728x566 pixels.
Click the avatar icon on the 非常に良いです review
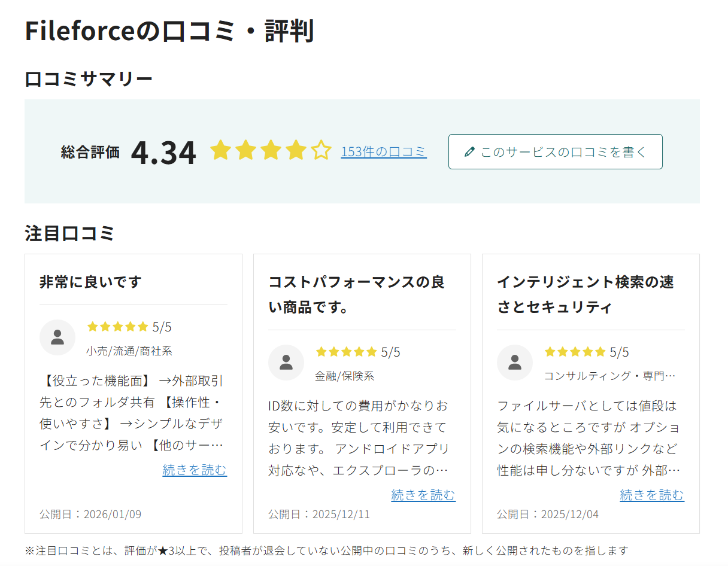coord(57,337)
